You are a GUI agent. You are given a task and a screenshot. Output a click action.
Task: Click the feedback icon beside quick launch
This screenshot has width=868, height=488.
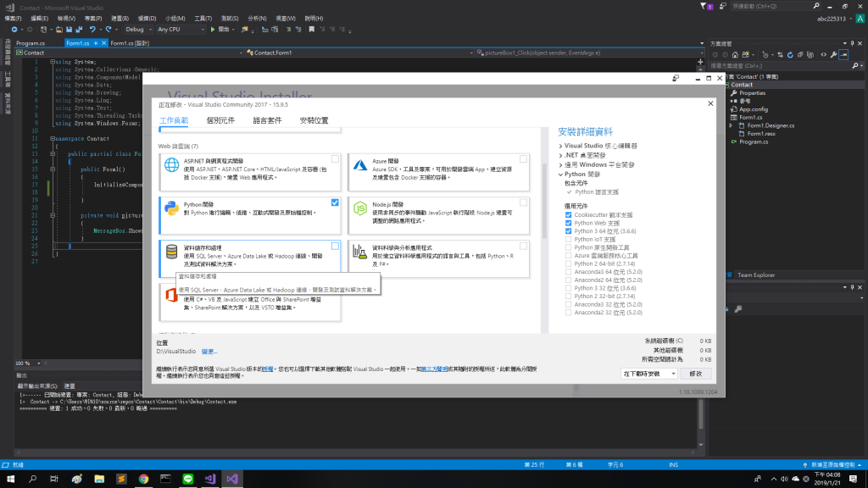pyautogui.click(x=723, y=6)
